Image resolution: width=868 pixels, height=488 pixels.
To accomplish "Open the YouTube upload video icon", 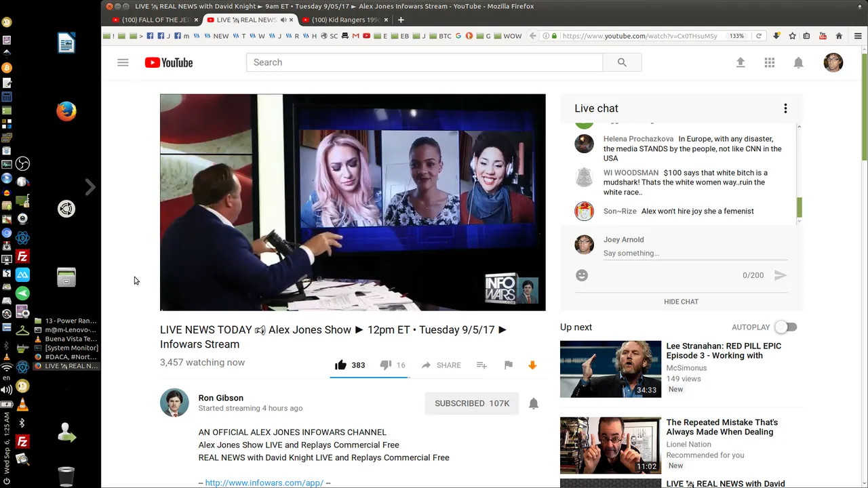I will pos(741,62).
